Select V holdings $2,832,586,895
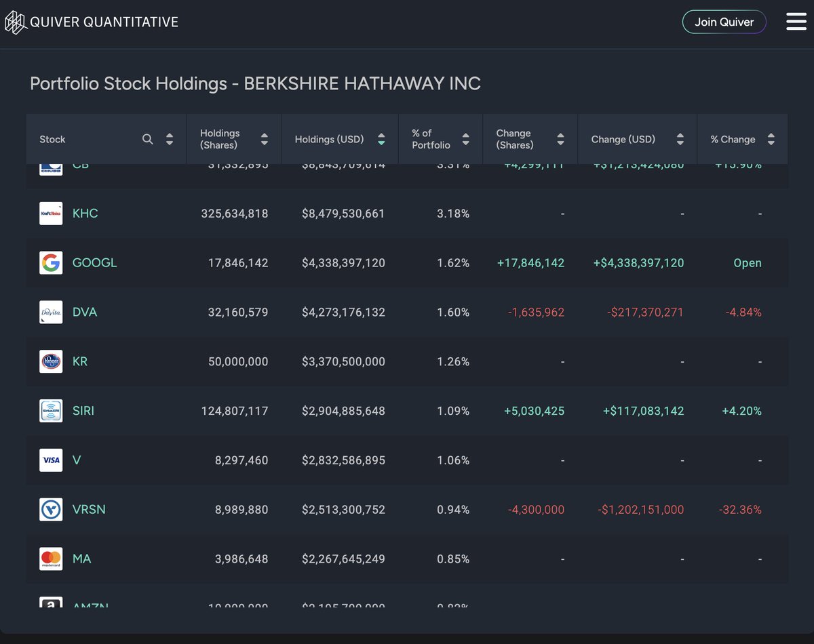This screenshot has width=814, height=644. pos(343,460)
